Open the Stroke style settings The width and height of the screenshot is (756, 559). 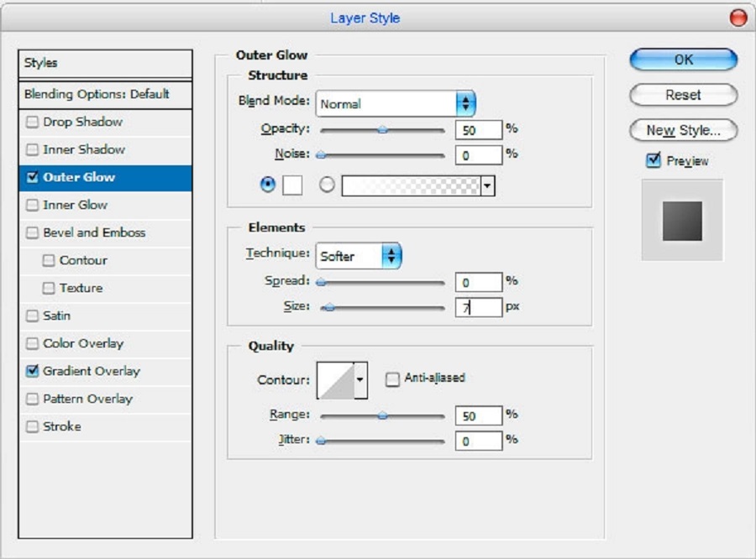coord(62,426)
